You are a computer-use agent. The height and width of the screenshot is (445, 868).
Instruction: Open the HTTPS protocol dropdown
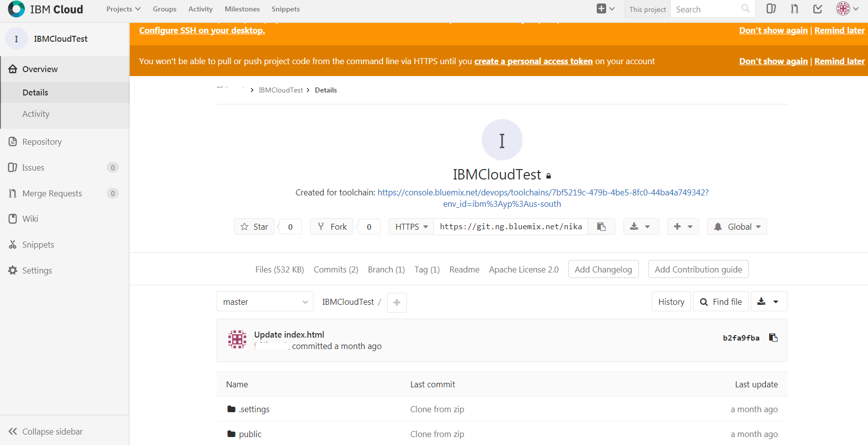coord(411,227)
